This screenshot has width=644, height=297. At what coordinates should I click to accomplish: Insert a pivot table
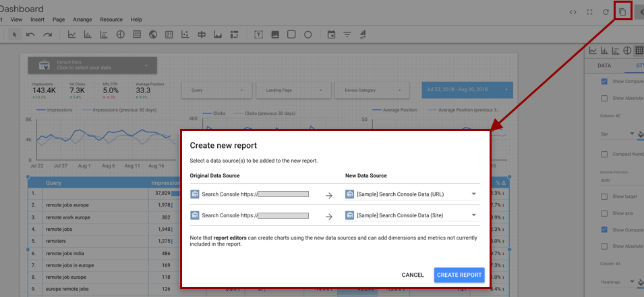234,34
